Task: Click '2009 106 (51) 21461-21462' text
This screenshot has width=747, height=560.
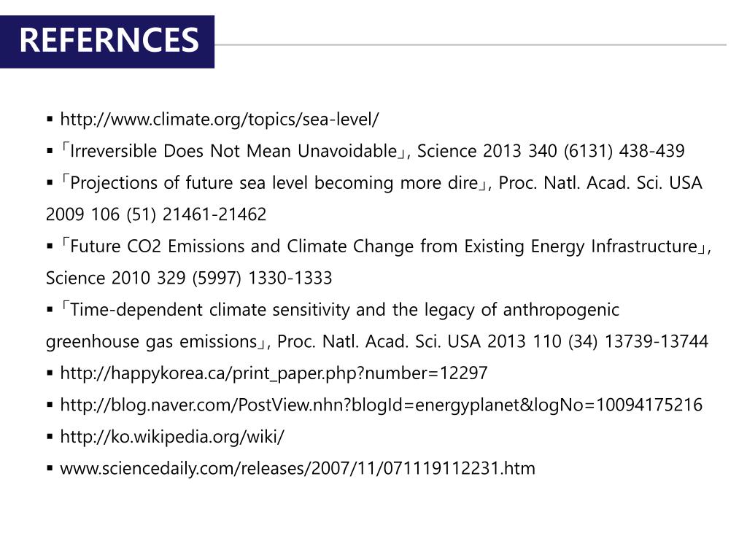Action: click(156, 214)
